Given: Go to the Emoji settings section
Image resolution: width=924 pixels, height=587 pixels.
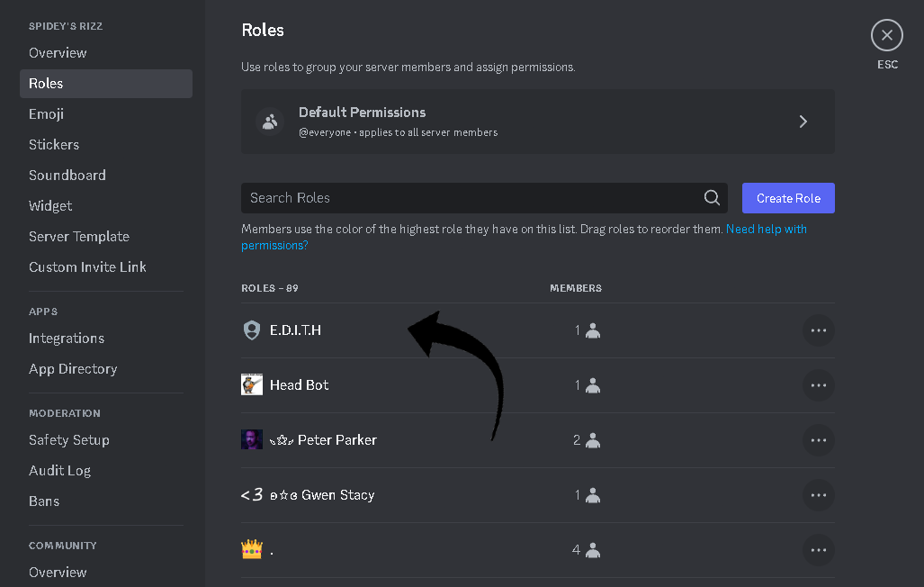Looking at the screenshot, I should [46, 114].
